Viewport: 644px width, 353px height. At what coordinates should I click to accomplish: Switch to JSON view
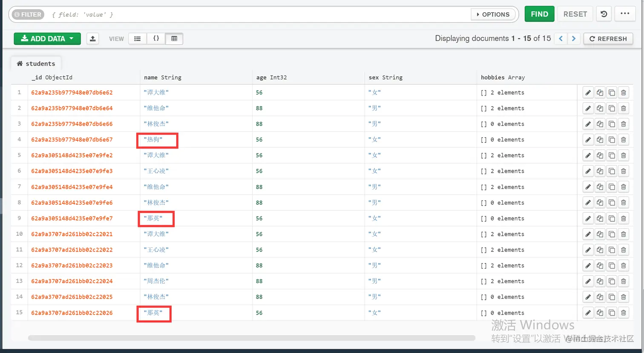point(156,39)
